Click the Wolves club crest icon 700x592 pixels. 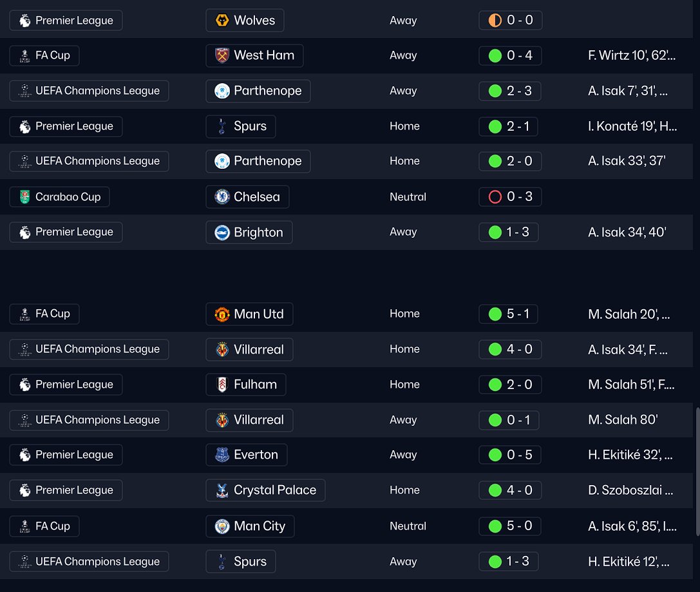point(222,21)
